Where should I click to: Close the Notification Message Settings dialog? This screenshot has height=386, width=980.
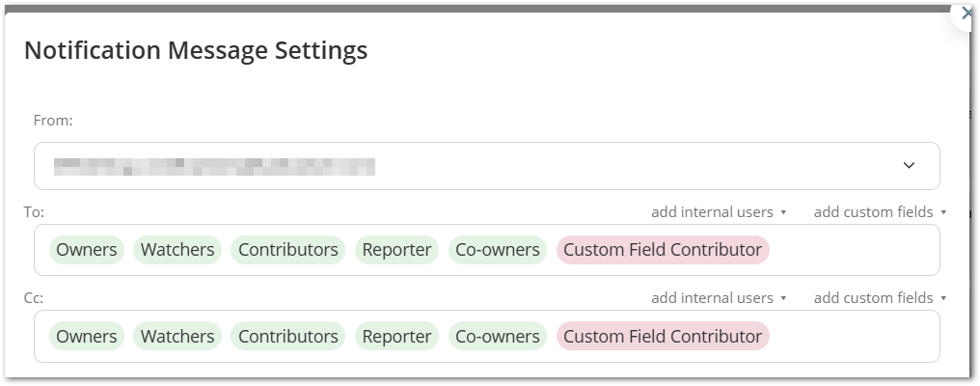[966, 14]
